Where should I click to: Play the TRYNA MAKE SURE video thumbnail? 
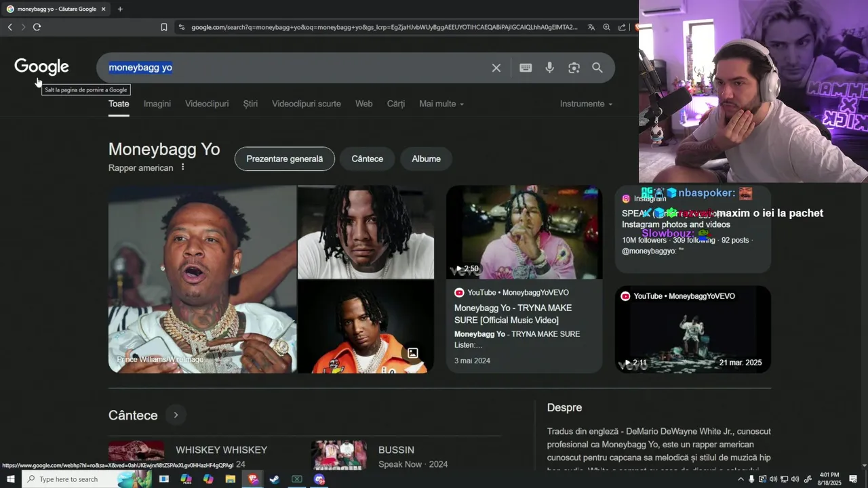tap(524, 232)
